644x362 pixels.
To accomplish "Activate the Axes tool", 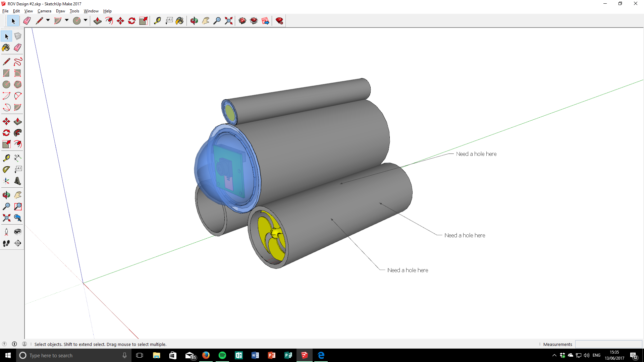I will click(x=6, y=181).
